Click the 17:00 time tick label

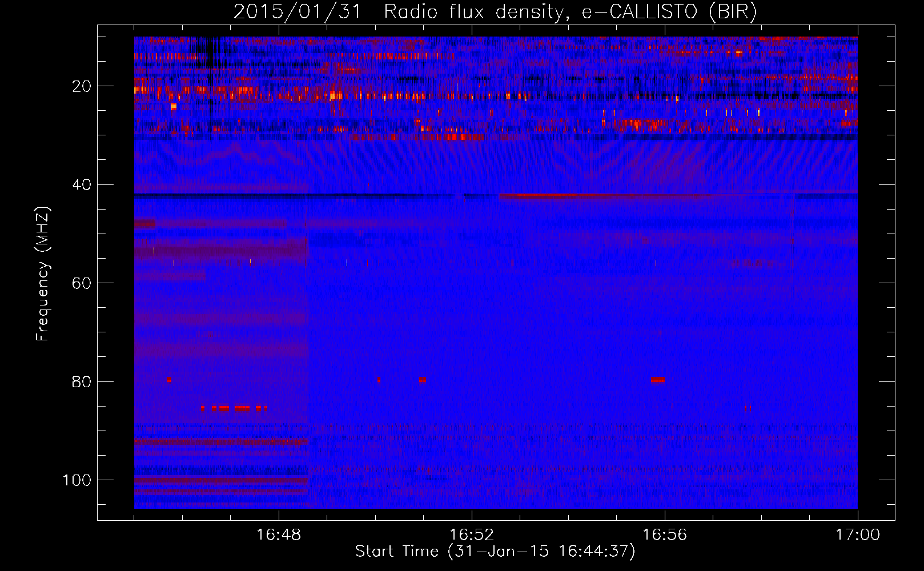[x=858, y=534]
